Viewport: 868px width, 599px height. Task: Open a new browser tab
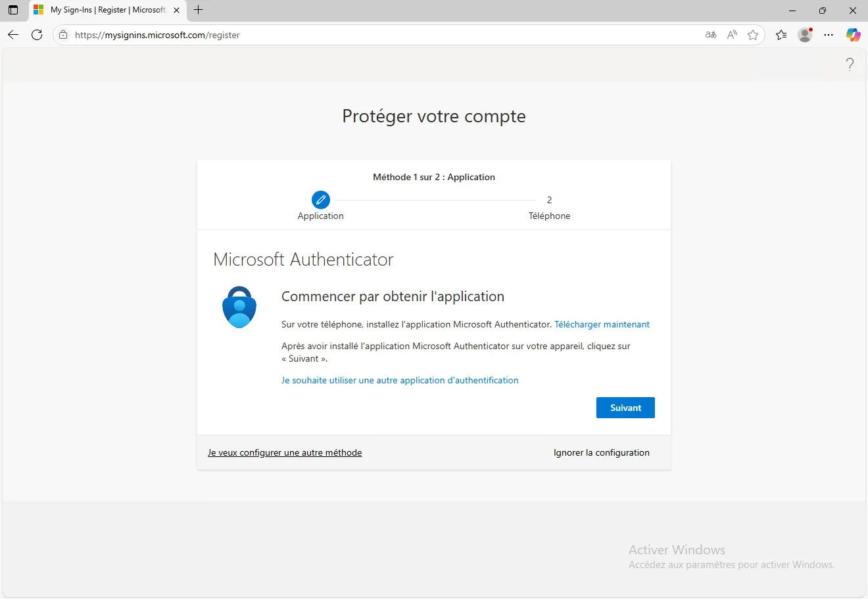[199, 10]
